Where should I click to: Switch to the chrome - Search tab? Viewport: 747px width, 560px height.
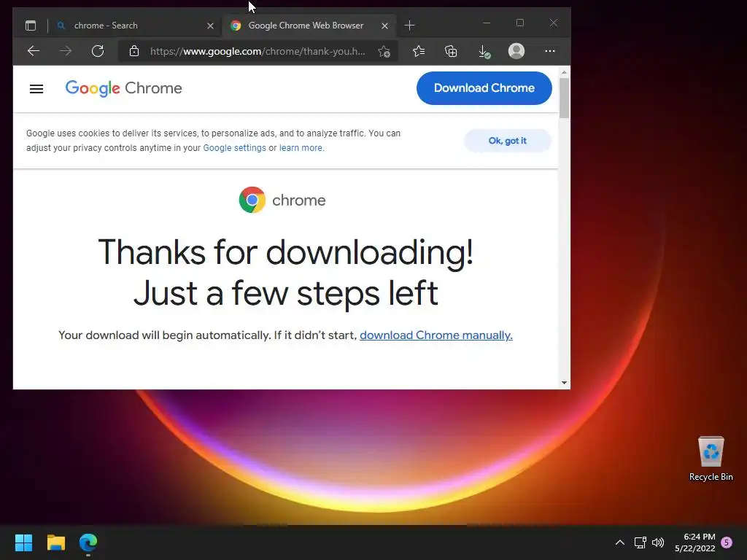pyautogui.click(x=134, y=26)
